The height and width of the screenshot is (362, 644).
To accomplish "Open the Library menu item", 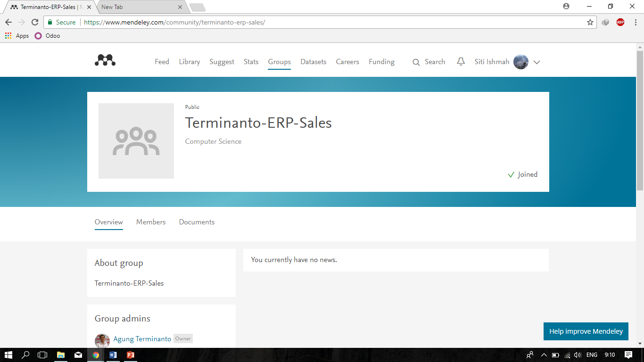I will 190,62.
